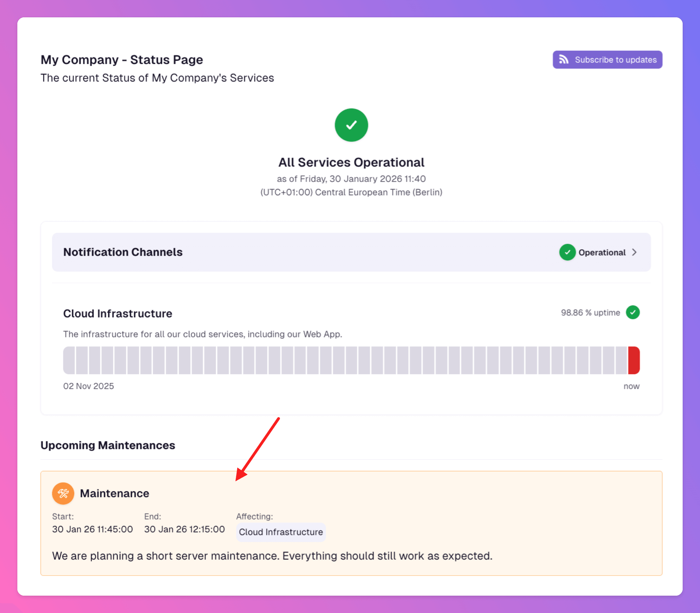The width and height of the screenshot is (700, 613).
Task: Click the Upcoming Maintenances section heading
Action: pyautogui.click(x=108, y=445)
